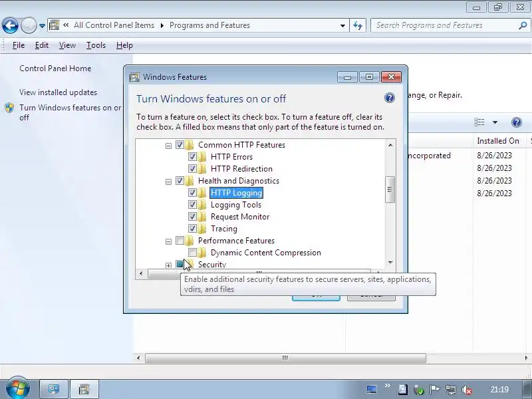Select the Logging Tools tree item

pyautogui.click(x=236, y=205)
